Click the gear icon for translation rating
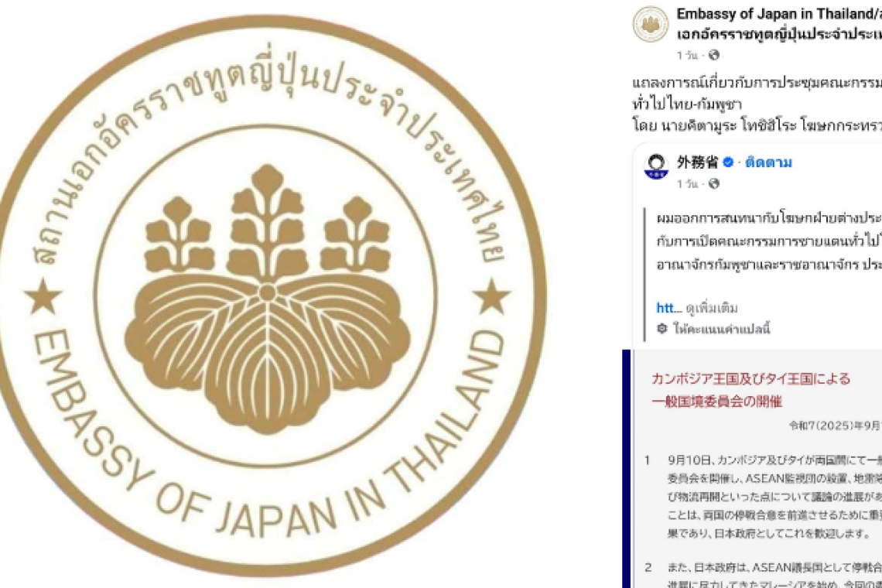The height and width of the screenshot is (588, 882). (x=662, y=328)
